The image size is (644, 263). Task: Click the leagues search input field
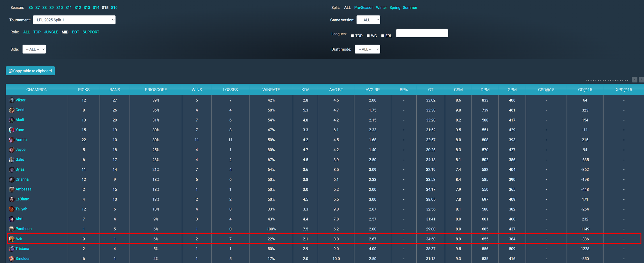(x=422, y=33)
